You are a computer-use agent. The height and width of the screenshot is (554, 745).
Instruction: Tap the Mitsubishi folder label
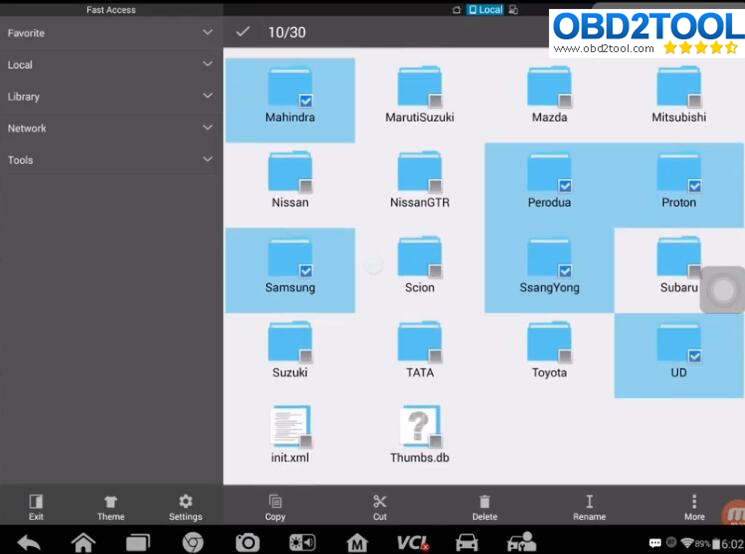678,117
